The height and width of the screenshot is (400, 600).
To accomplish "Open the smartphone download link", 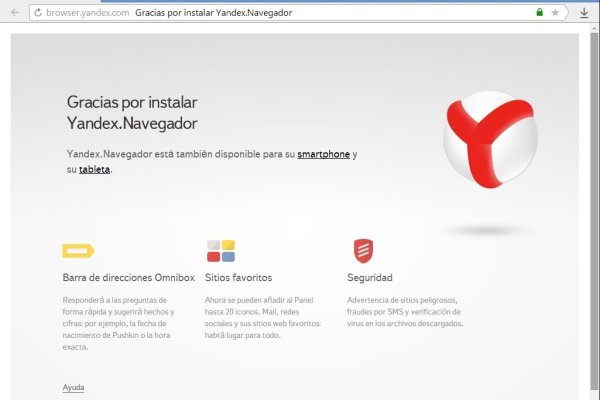I will click(323, 154).
